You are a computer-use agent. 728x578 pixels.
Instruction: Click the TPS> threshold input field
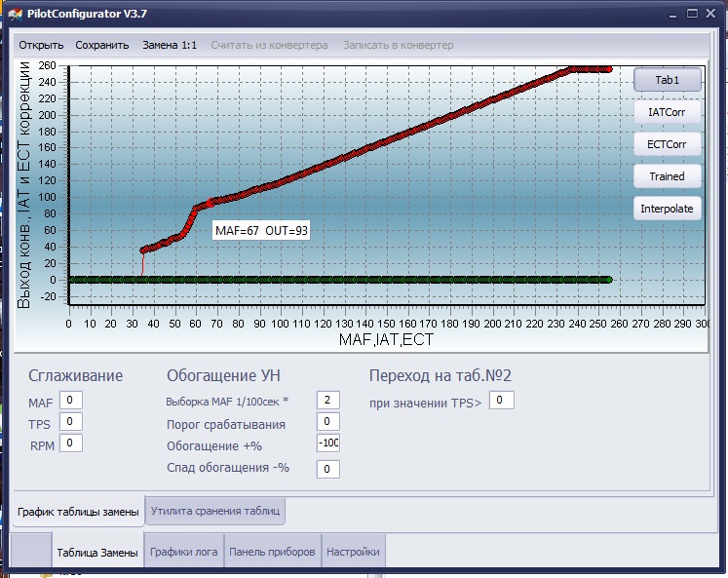tap(501, 401)
